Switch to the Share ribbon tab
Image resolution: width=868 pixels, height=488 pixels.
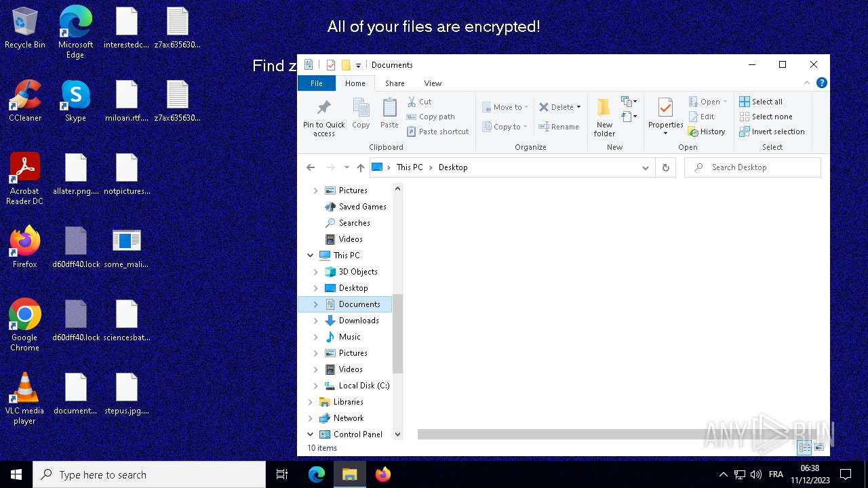click(395, 83)
